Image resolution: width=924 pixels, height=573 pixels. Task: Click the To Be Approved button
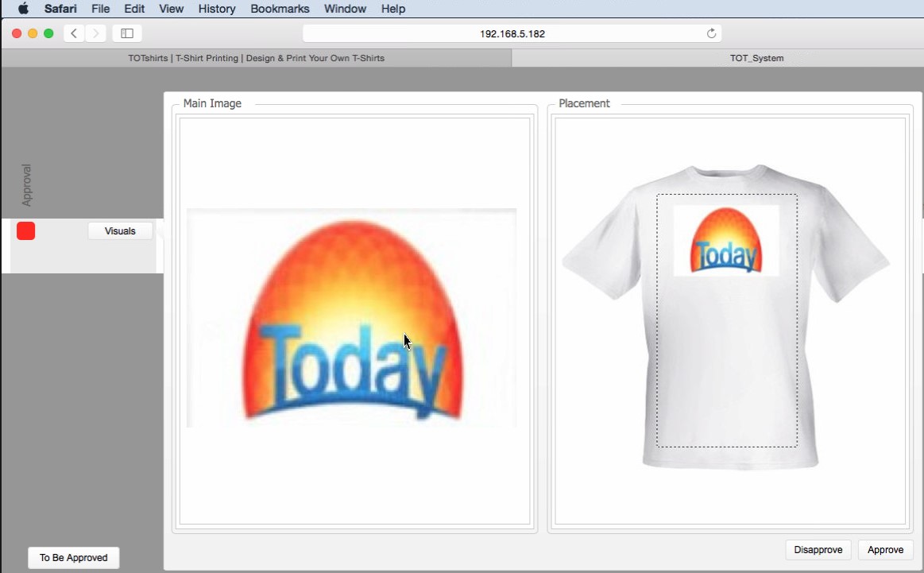[x=73, y=558]
